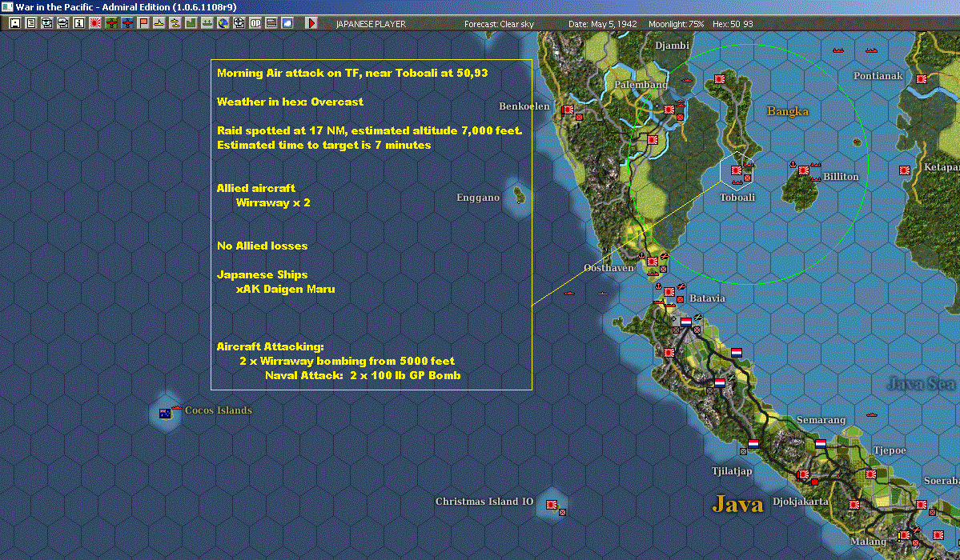Click the 'Weather in hex: Overcast' line

[x=290, y=102]
